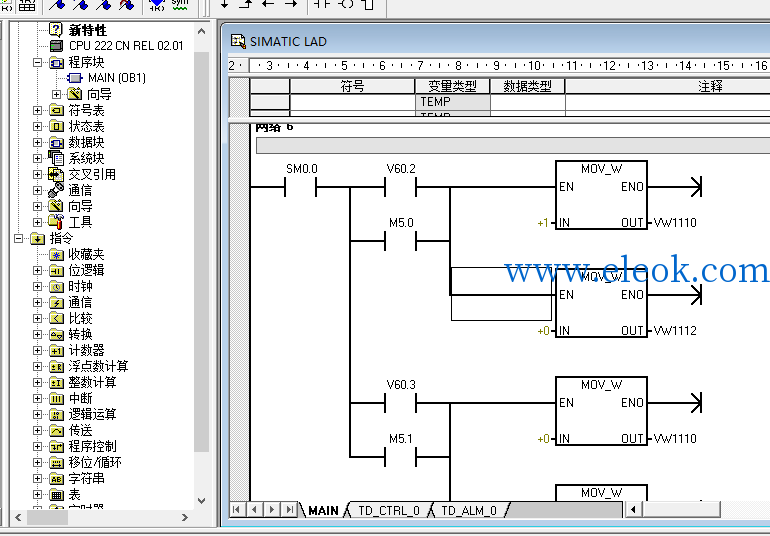Click the 字符串 string folder icon

(x=56, y=479)
